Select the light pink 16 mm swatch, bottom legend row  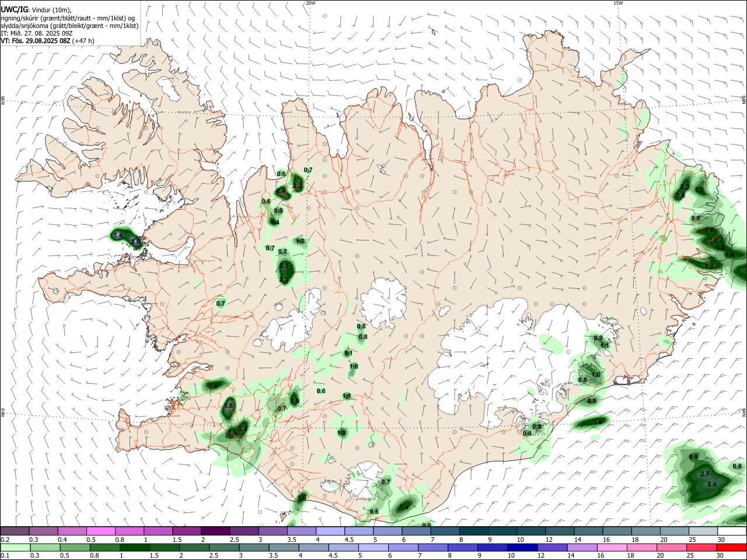pyautogui.click(x=611, y=548)
